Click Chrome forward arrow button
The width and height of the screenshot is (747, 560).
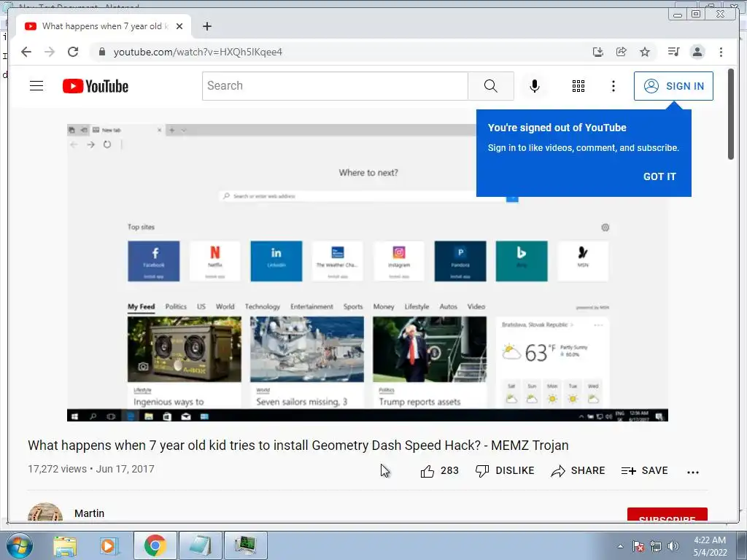point(50,52)
